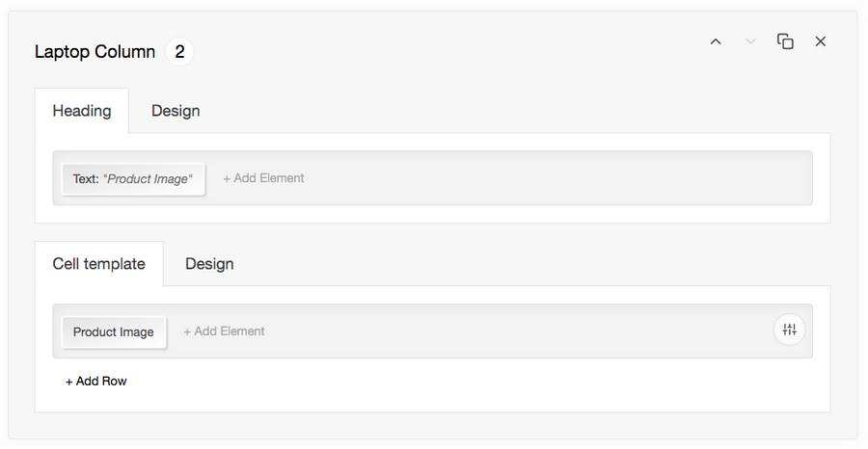
Task: Click the column number badge 2
Action: (179, 52)
